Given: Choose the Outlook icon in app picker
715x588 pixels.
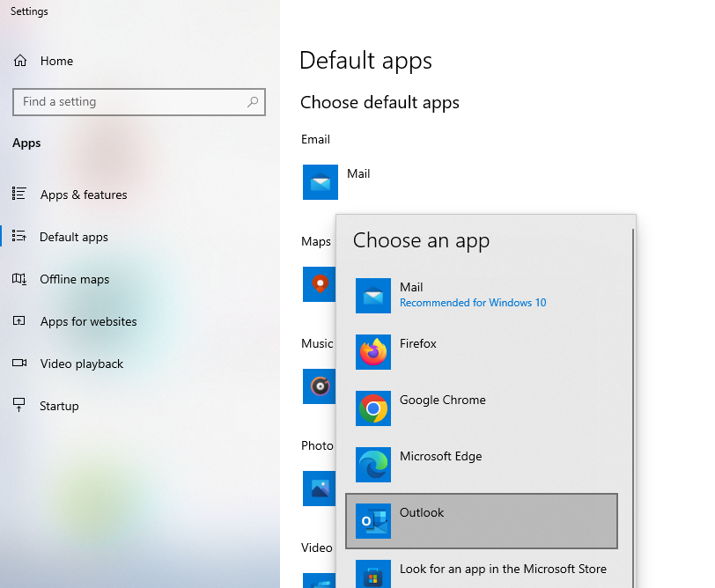Looking at the screenshot, I should pyautogui.click(x=373, y=521).
